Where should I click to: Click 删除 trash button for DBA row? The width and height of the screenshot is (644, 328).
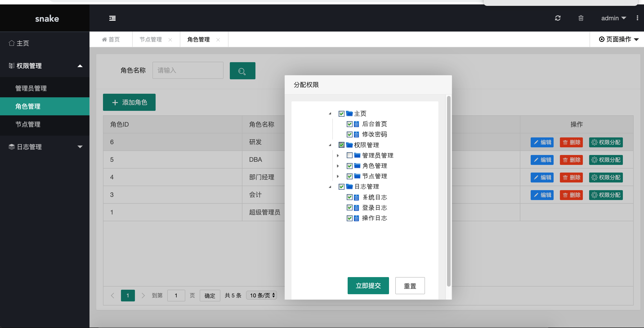pyautogui.click(x=571, y=160)
